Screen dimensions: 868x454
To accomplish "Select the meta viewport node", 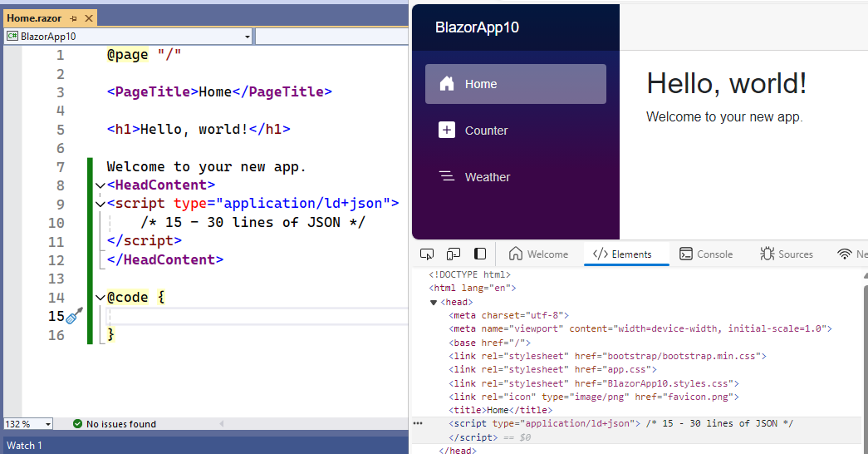I will (x=640, y=328).
